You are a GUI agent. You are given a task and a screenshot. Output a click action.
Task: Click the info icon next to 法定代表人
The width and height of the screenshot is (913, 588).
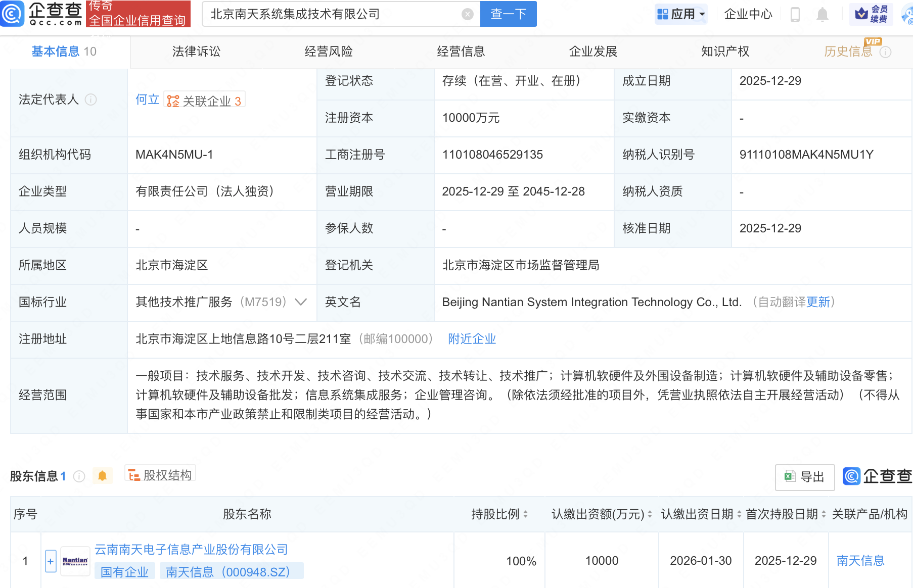[x=91, y=100]
